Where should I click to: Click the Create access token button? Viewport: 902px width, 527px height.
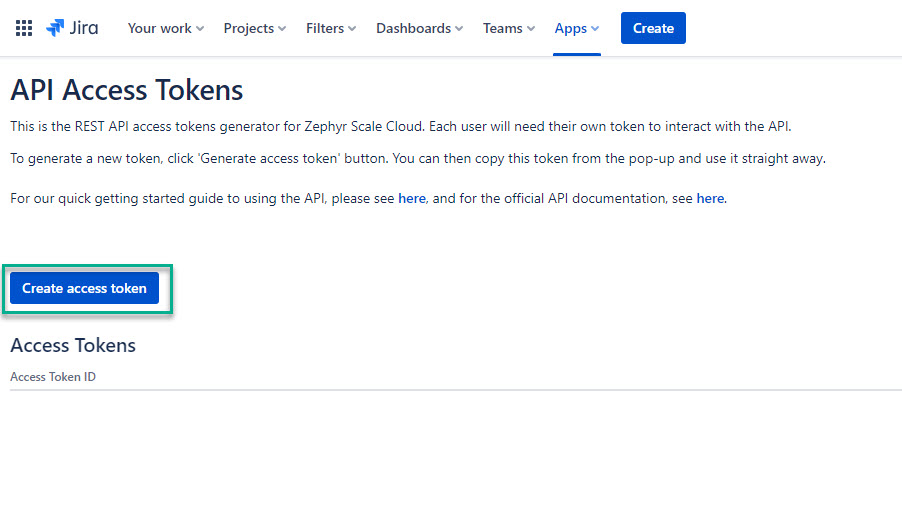pyautogui.click(x=85, y=288)
